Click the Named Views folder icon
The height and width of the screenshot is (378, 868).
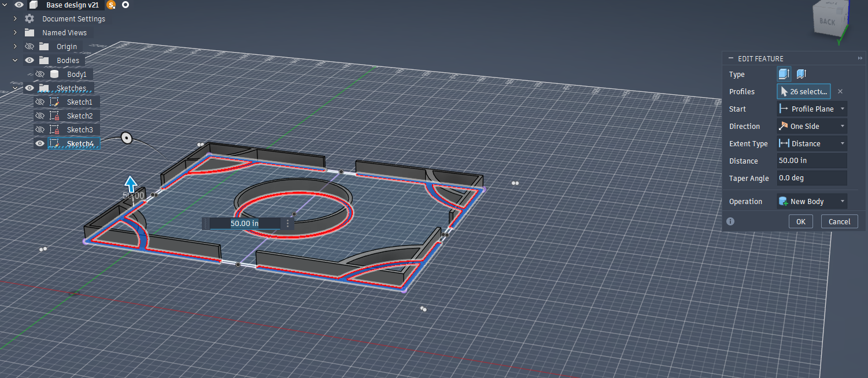coord(29,32)
